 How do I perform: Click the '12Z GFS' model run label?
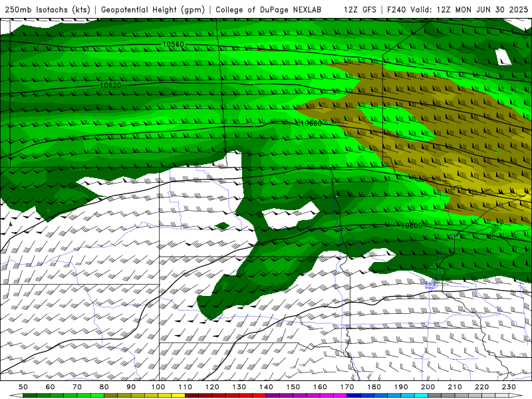click(x=360, y=9)
